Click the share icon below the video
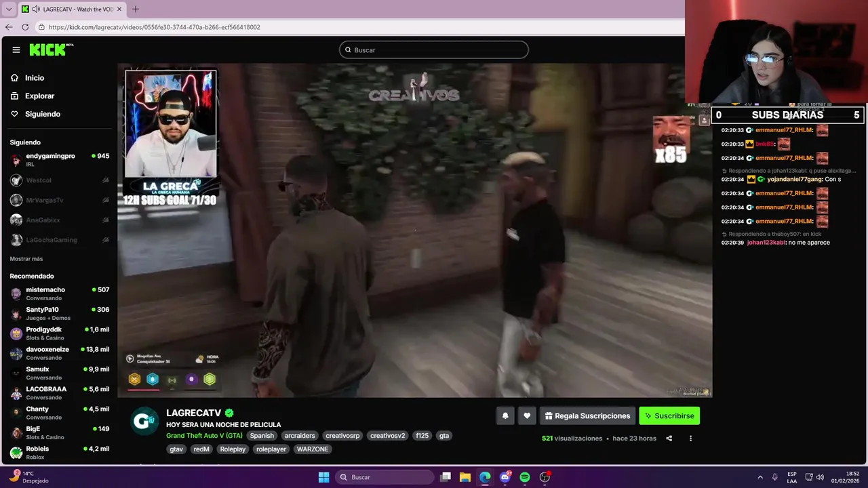The width and height of the screenshot is (868, 488). point(669,439)
